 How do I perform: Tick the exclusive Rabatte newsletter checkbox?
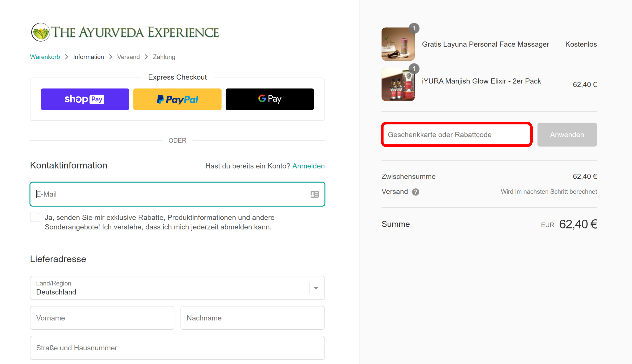[34, 217]
